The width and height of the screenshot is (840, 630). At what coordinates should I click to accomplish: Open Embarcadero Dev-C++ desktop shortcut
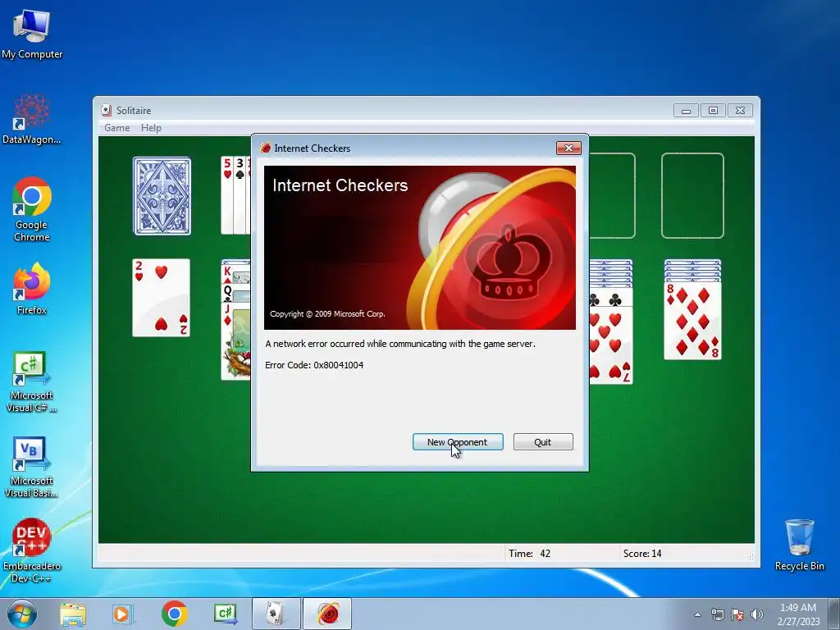click(32, 550)
